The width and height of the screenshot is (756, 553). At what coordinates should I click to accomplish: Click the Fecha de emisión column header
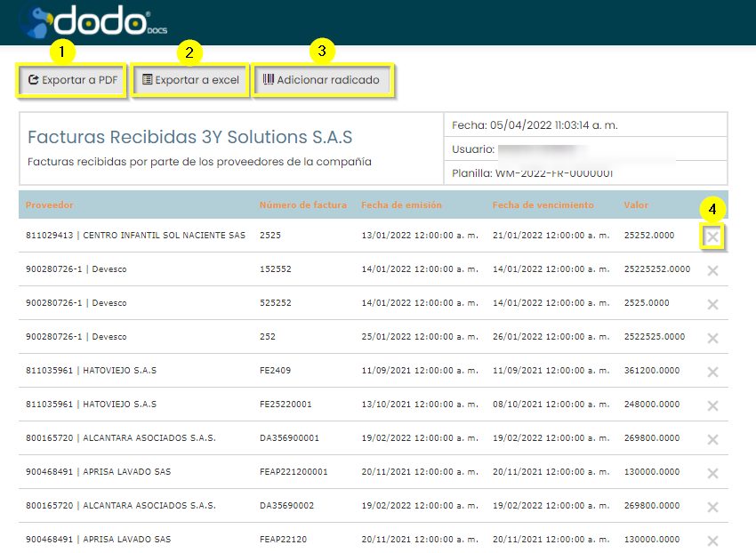401,204
